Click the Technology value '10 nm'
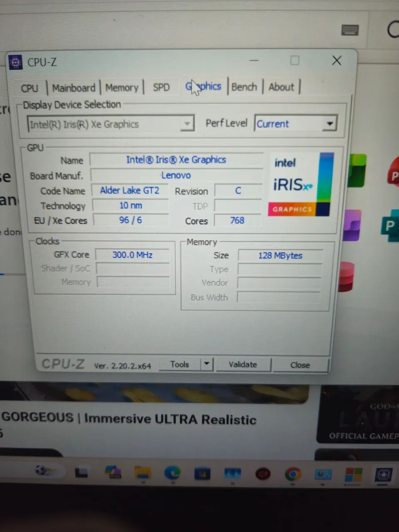 click(131, 205)
